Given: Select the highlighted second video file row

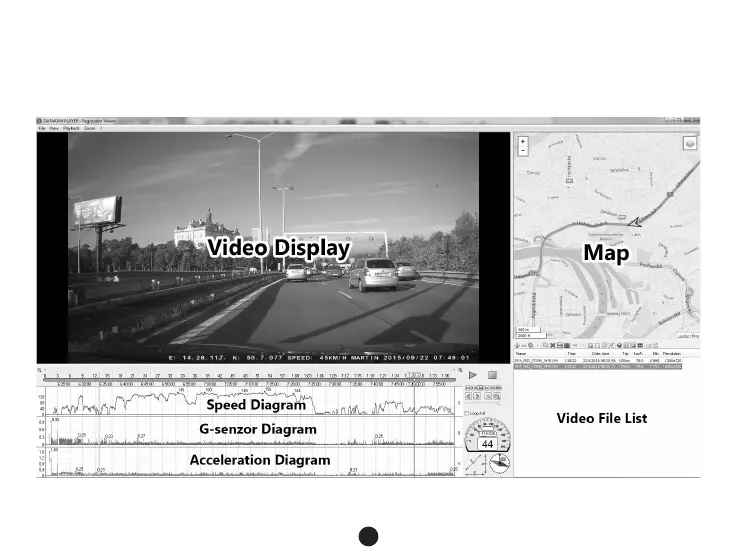Looking at the screenshot, I should 597,366.
